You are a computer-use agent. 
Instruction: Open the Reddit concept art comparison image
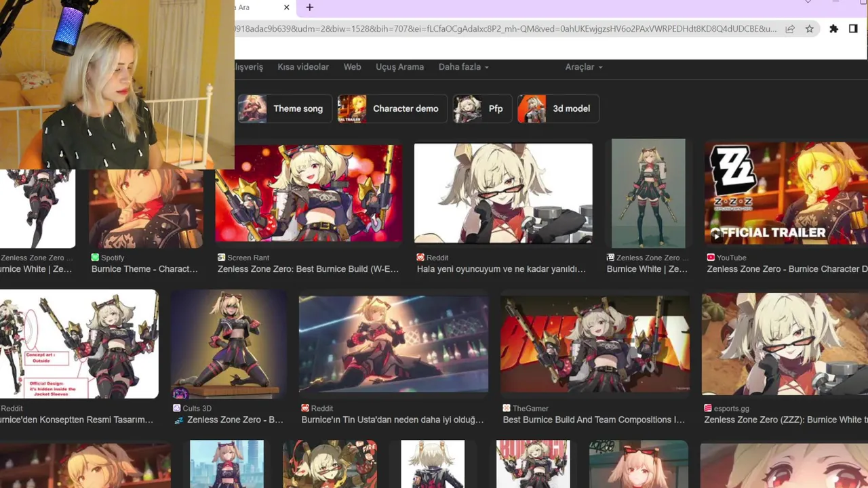[79, 344]
